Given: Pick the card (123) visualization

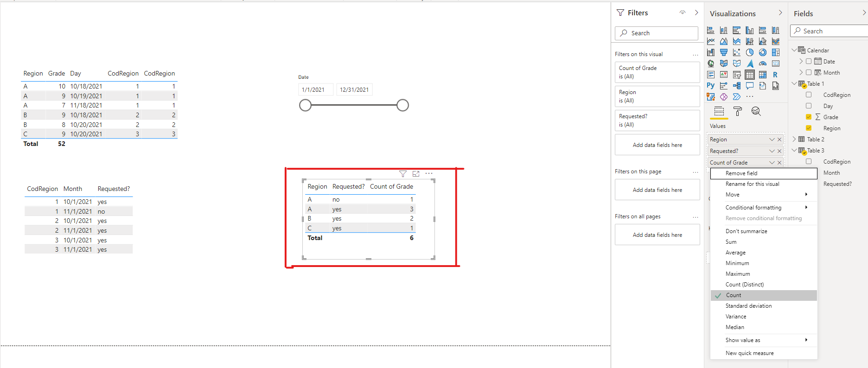Looking at the screenshot, I should pos(775,63).
